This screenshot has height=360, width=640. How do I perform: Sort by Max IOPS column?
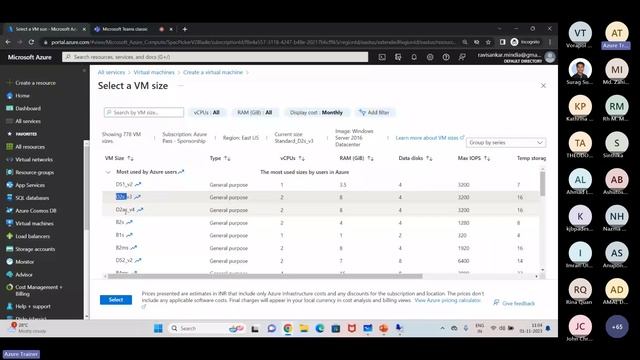click(473, 158)
